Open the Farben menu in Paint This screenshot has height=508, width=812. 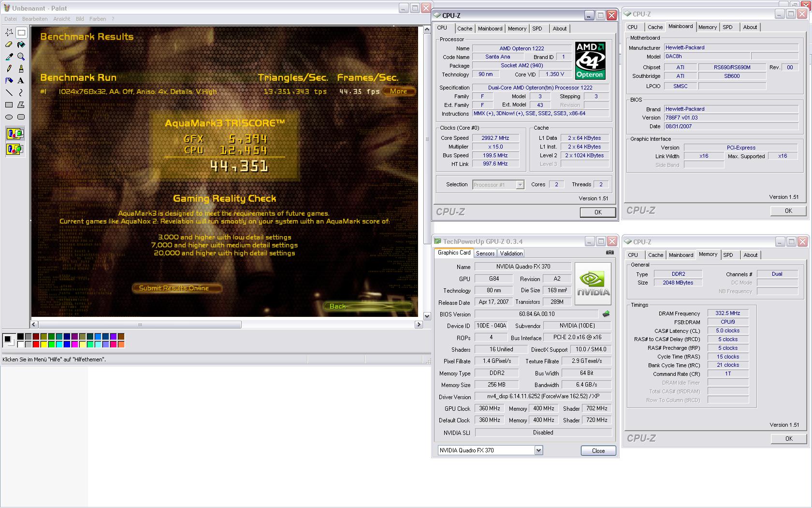pyautogui.click(x=98, y=19)
